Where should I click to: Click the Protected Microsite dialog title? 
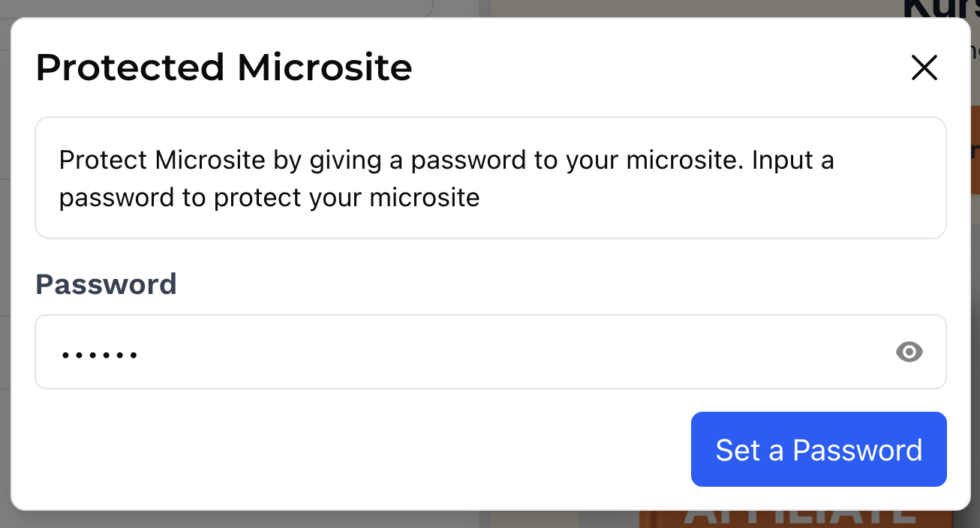click(x=224, y=67)
